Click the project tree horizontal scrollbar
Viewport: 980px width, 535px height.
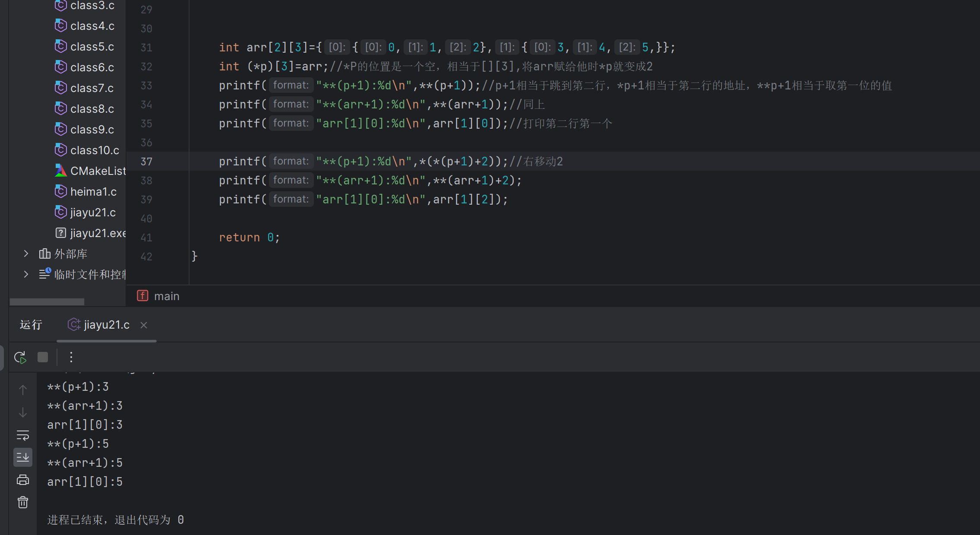tap(47, 302)
